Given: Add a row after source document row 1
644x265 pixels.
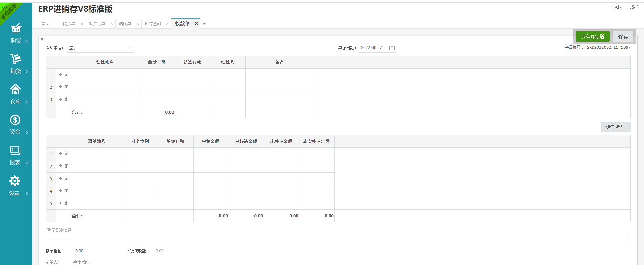Looking at the screenshot, I should (x=61, y=153).
